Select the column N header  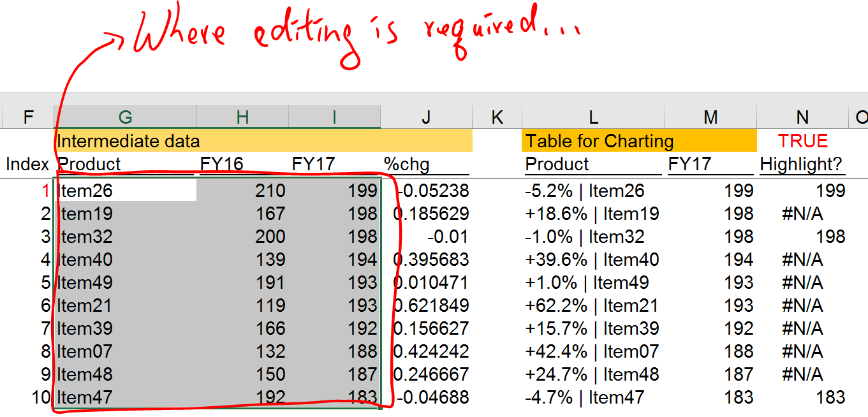[x=802, y=117]
